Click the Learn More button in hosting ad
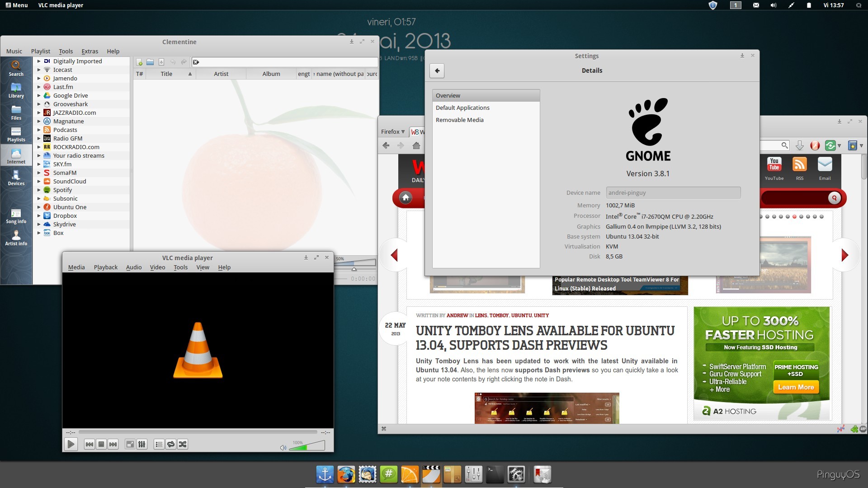The height and width of the screenshot is (488, 868). pyautogui.click(x=796, y=387)
